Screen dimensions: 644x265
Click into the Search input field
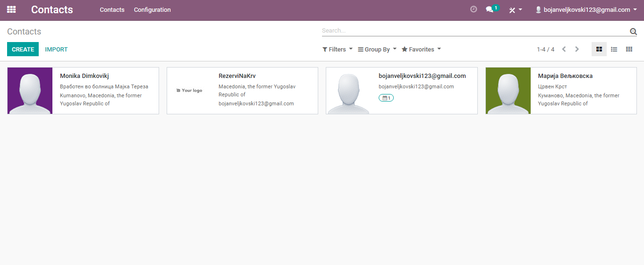(x=475, y=31)
